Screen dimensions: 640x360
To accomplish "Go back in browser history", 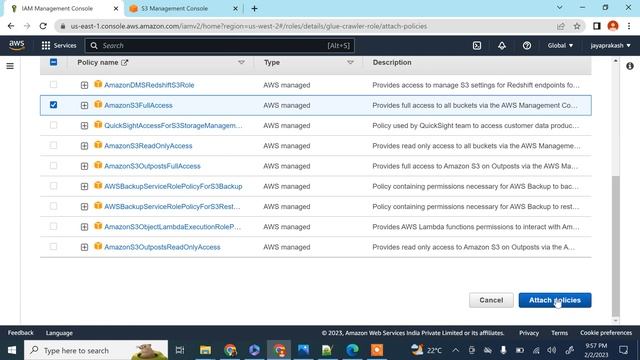I will pyautogui.click(x=11, y=26).
